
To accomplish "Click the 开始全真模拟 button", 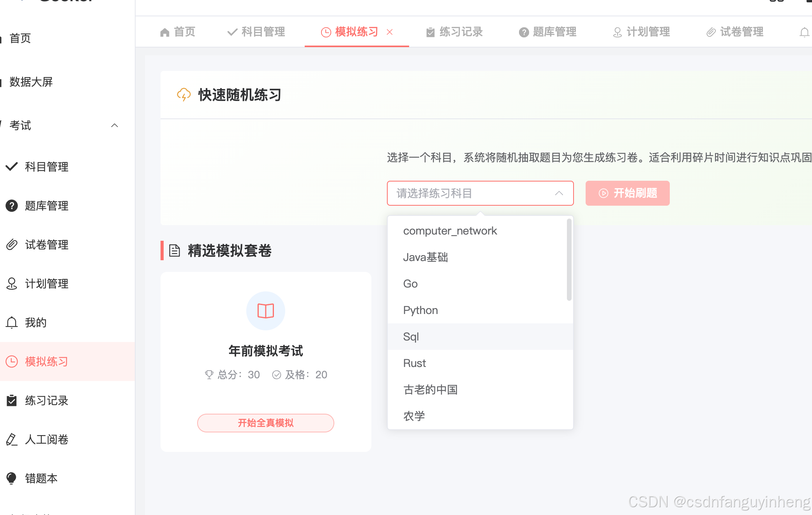I will click(x=266, y=423).
